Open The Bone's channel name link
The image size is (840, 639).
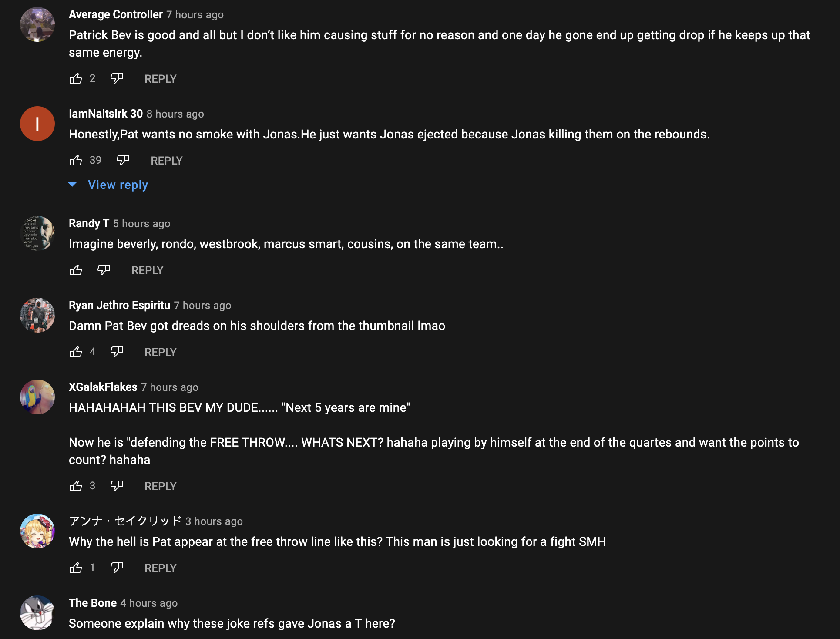click(x=93, y=603)
